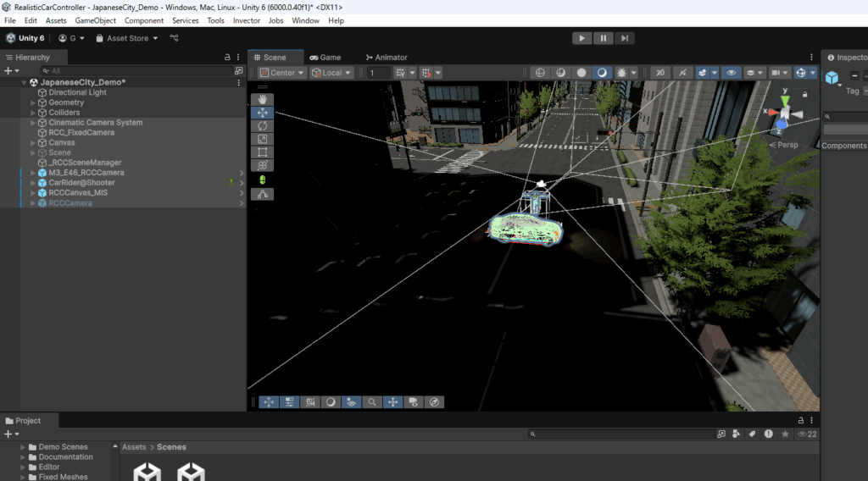The height and width of the screenshot is (481, 868).
Task: Open the Demo Scenes folder
Action: click(x=63, y=447)
